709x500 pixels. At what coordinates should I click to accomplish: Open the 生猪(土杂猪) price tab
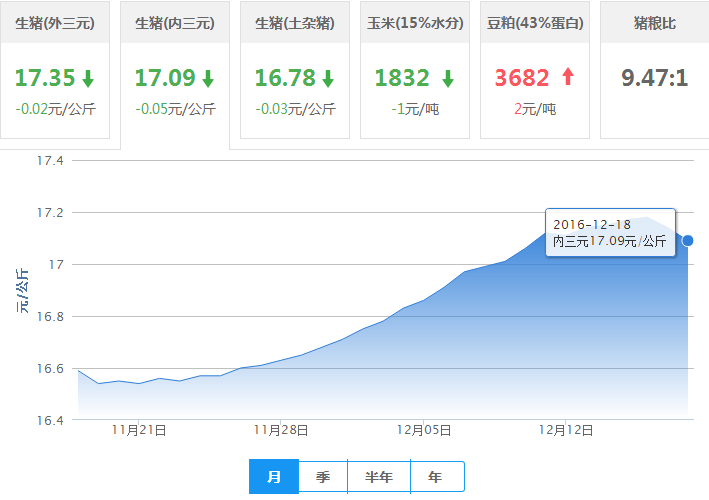[x=295, y=22]
